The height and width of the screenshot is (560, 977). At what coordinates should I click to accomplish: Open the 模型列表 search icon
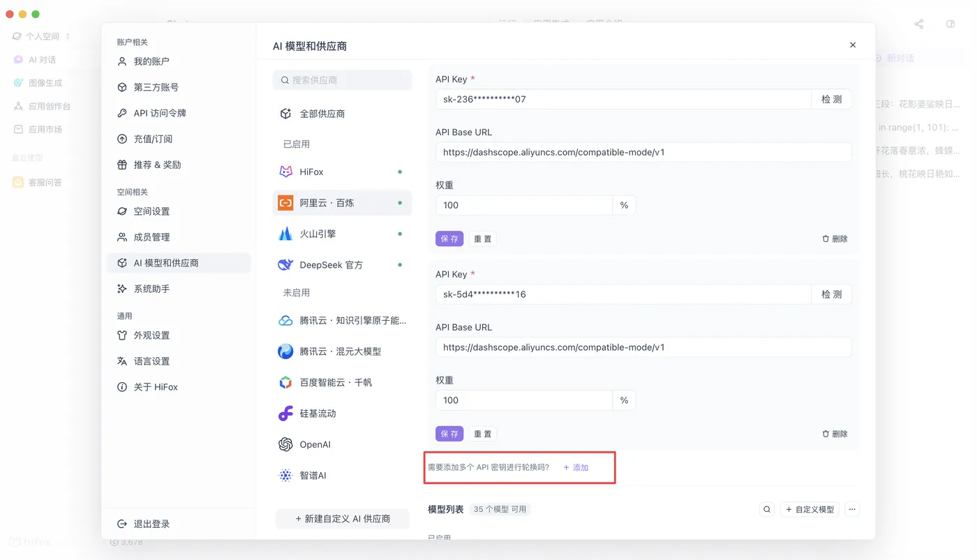[x=767, y=510]
